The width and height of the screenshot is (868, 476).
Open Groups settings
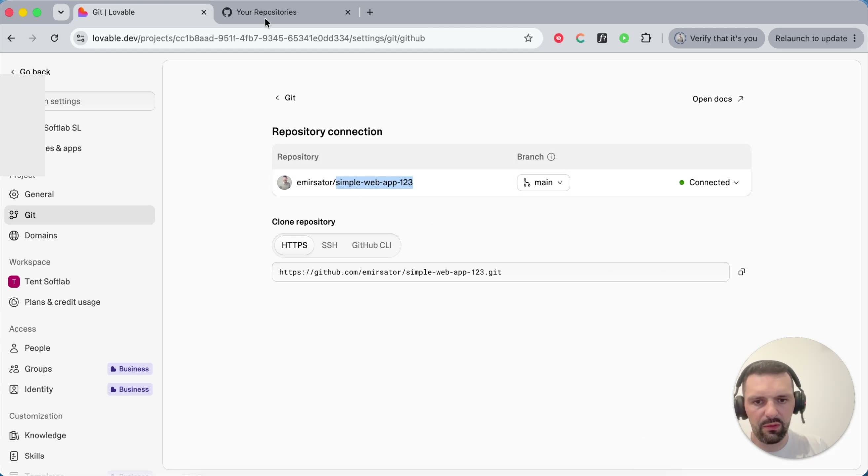tap(80, 369)
